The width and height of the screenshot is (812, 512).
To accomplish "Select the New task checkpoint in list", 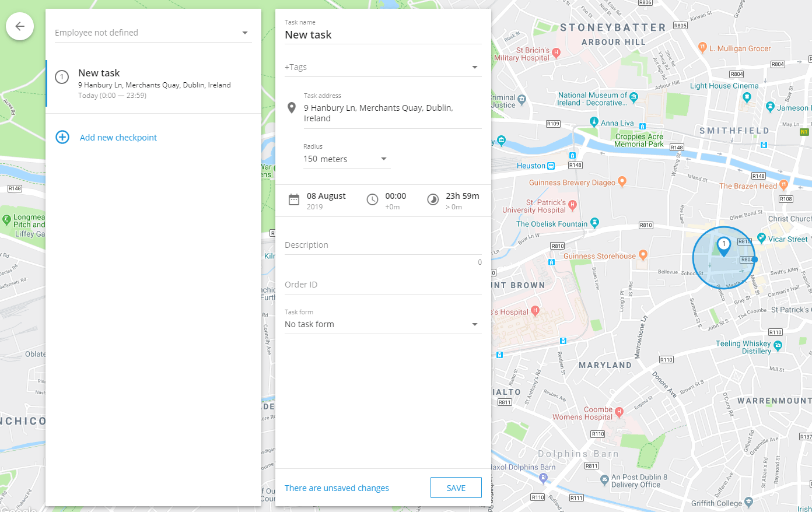I will coord(154,84).
